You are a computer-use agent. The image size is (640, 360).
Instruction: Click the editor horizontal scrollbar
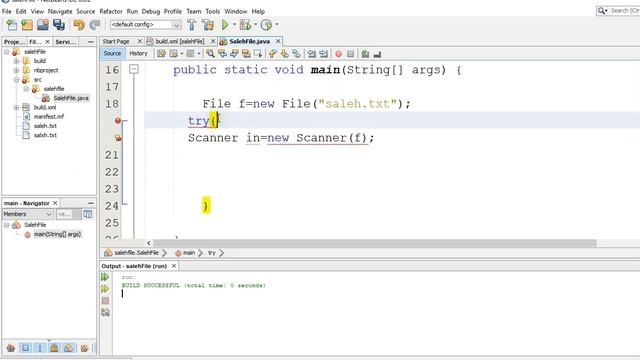click(375, 243)
